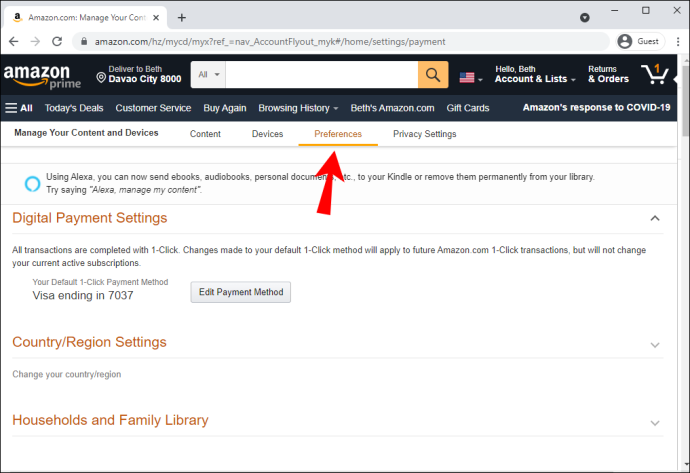This screenshot has width=690, height=473.
Task: Expand Country/Region Settings chevron
Action: pos(655,345)
